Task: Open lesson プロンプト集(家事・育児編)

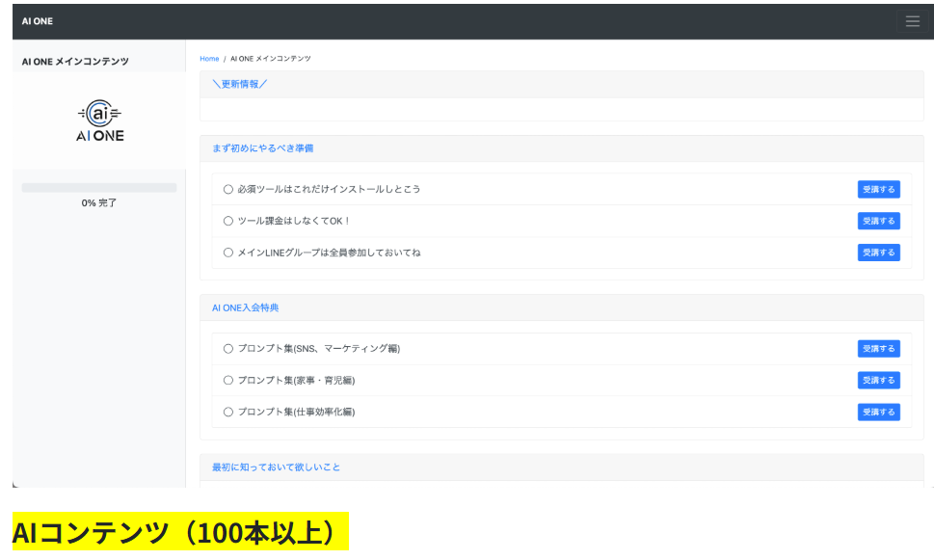Action: point(296,380)
